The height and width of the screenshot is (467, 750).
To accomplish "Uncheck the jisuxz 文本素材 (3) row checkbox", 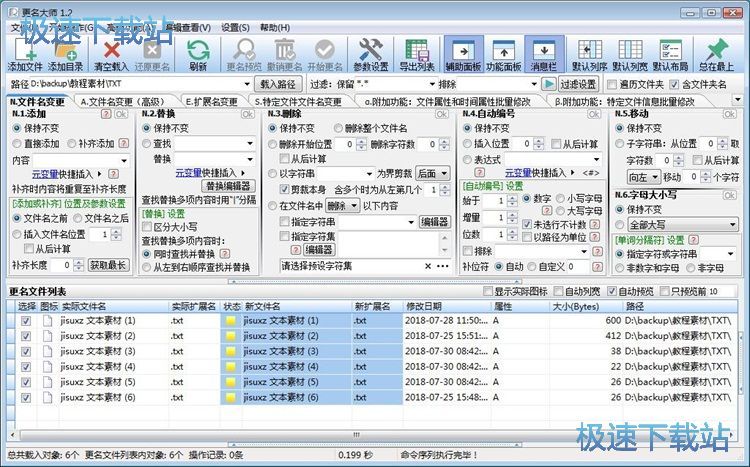I will pyautogui.click(x=26, y=352).
